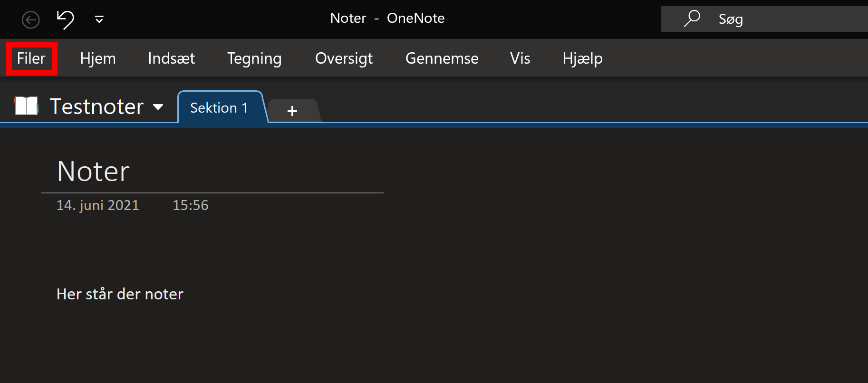Viewport: 868px width, 383px height.
Task: Click the page date 14. juni 2021
Action: [98, 205]
